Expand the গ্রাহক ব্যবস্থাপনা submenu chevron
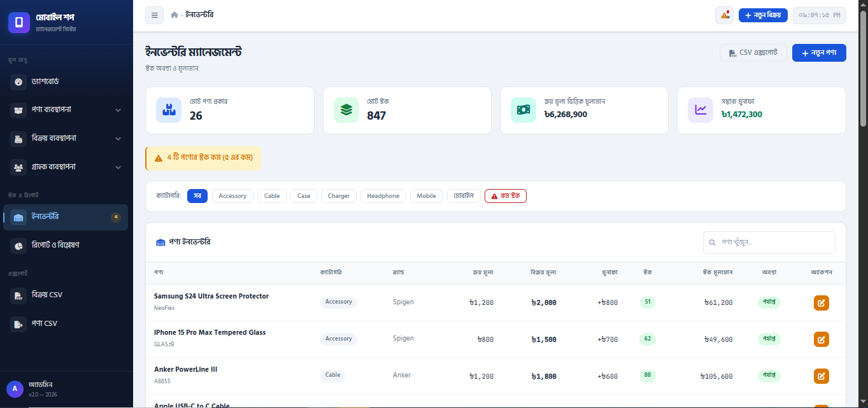 coord(118,167)
